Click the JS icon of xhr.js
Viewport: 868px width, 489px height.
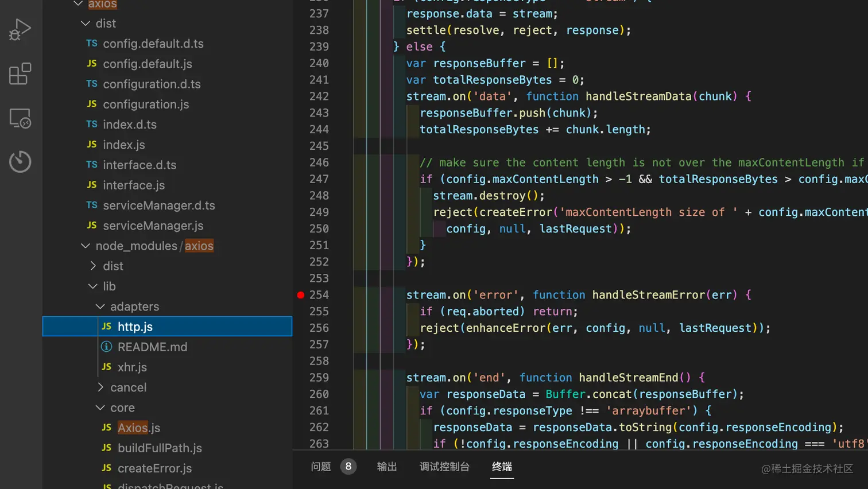[x=106, y=367]
